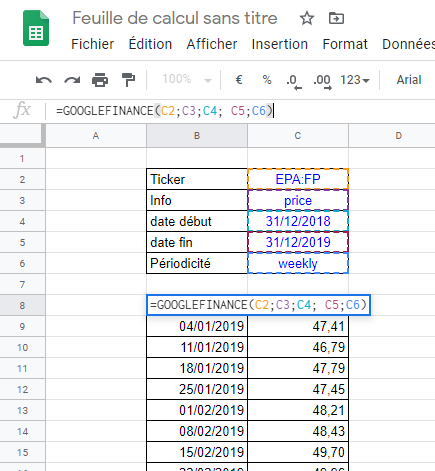Select the cell with value 48,21
This screenshot has height=471, width=435.
tap(298, 410)
